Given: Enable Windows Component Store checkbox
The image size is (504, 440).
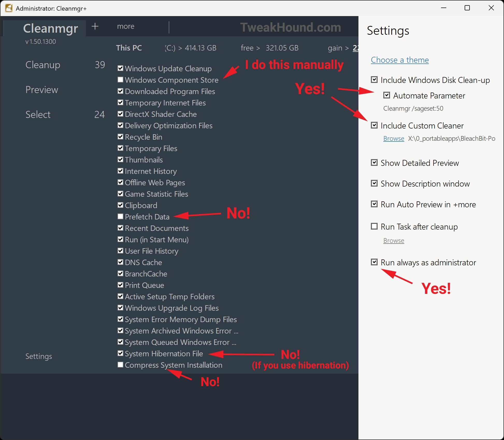Looking at the screenshot, I should click(x=120, y=80).
